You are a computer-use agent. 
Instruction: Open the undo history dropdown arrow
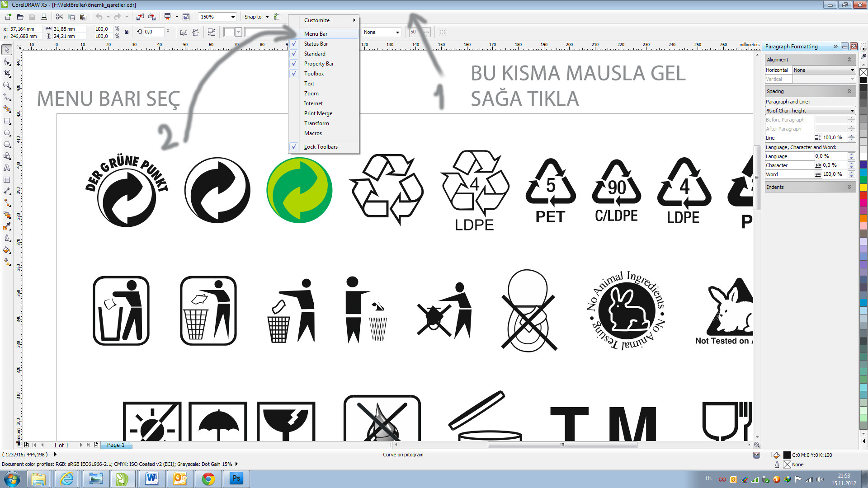tap(108, 17)
